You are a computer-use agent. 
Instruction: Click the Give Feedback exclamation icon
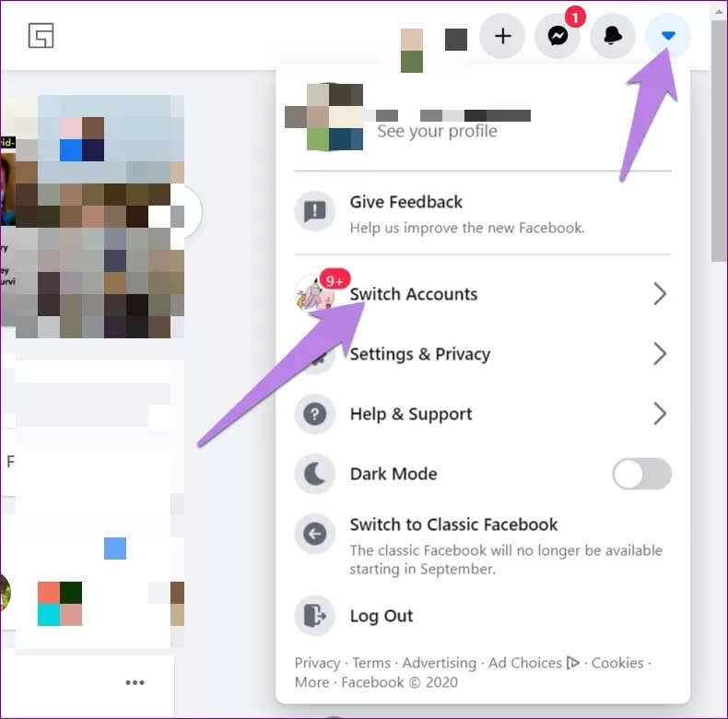(x=315, y=211)
